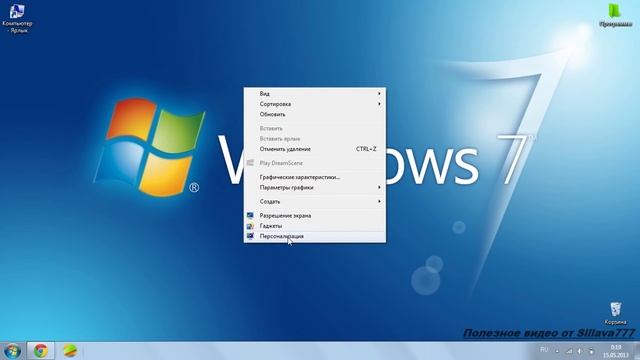Open Разрешение экрана from the menu
640x360 pixels.
tap(315, 215)
